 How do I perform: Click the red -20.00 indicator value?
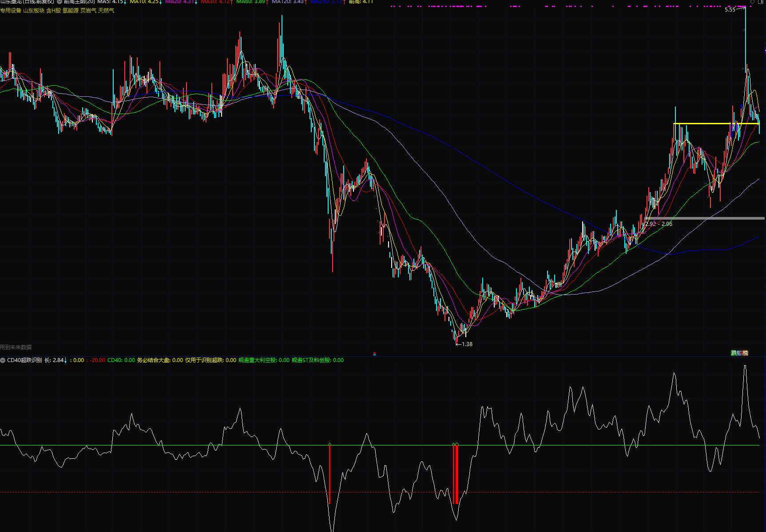[x=97, y=360]
